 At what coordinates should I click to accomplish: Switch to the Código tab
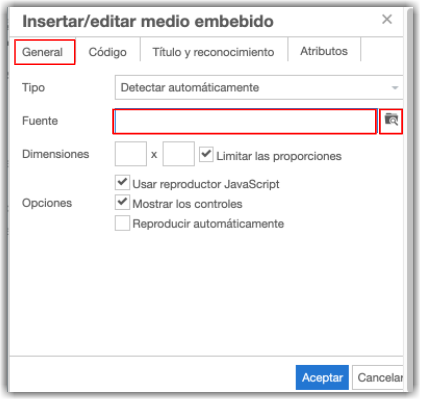pos(107,52)
